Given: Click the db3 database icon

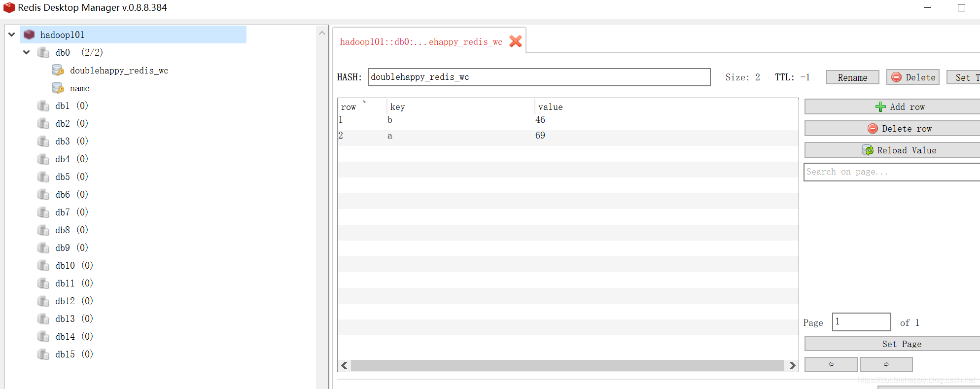Looking at the screenshot, I should 43,141.
